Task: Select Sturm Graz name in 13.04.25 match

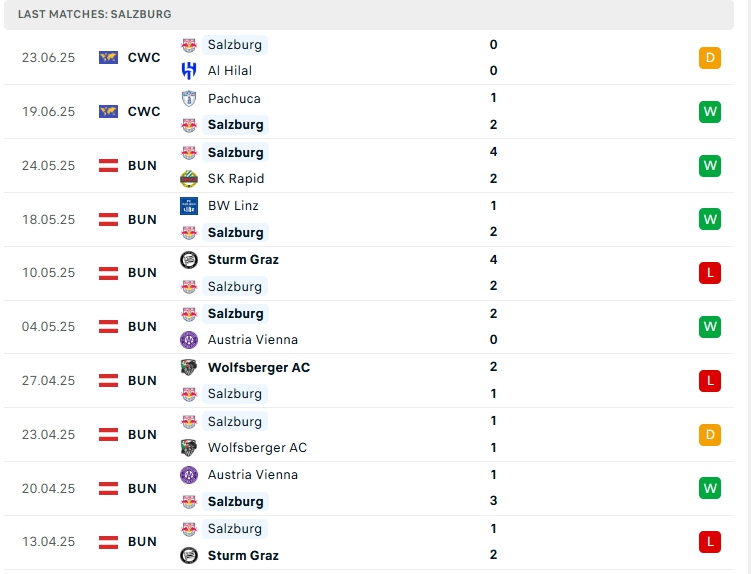Action: [243, 556]
